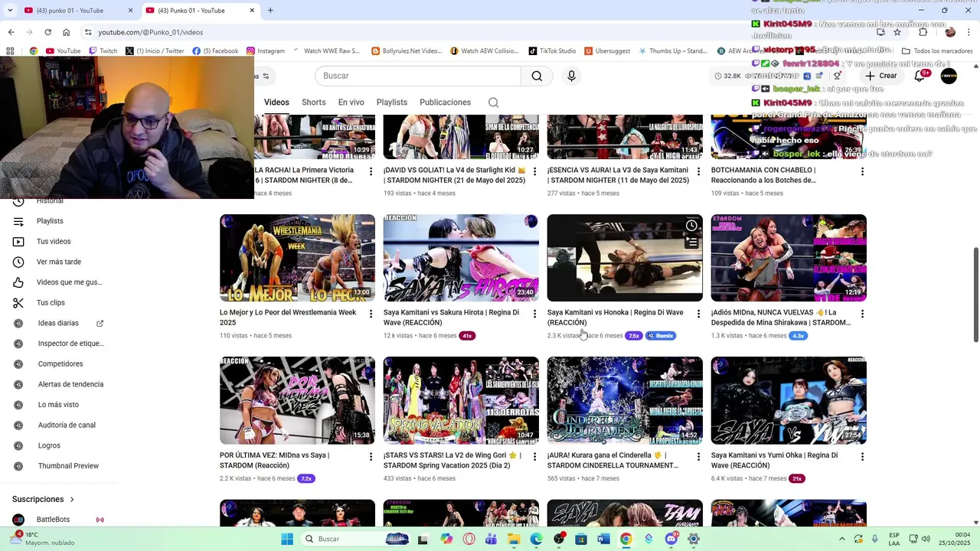Image resolution: width=980 pixels, height=551 pixels.
Task: Open the Todos los marcadores folder
Action: tap(937, 51)
